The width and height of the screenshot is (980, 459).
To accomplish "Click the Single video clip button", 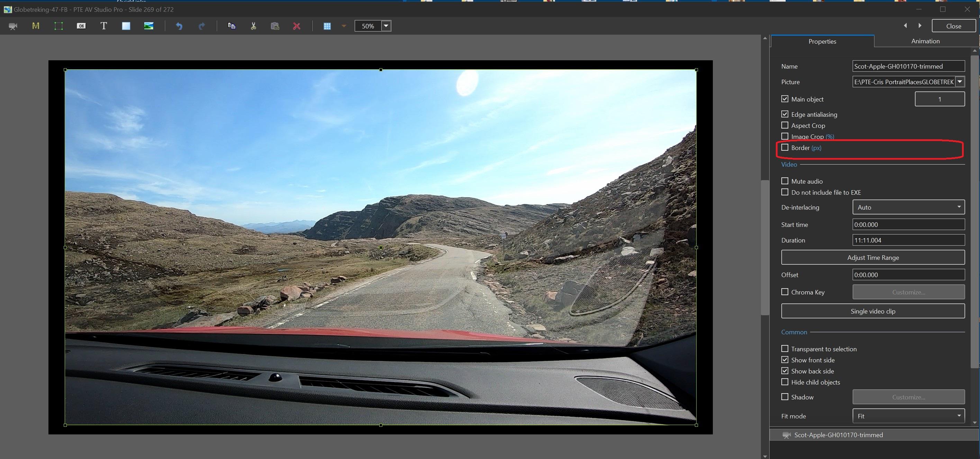I will click(873, 311).
